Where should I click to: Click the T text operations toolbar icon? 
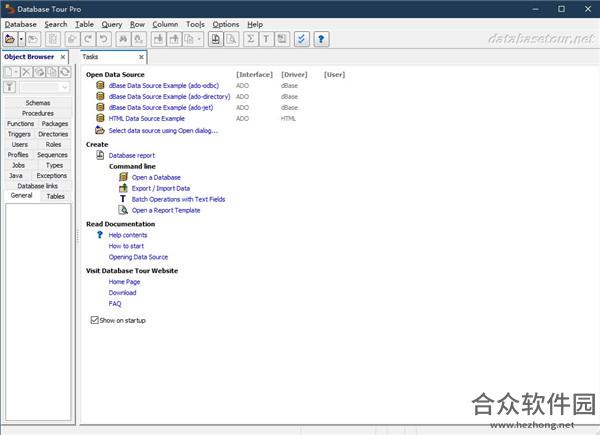[x=266, y=39]
